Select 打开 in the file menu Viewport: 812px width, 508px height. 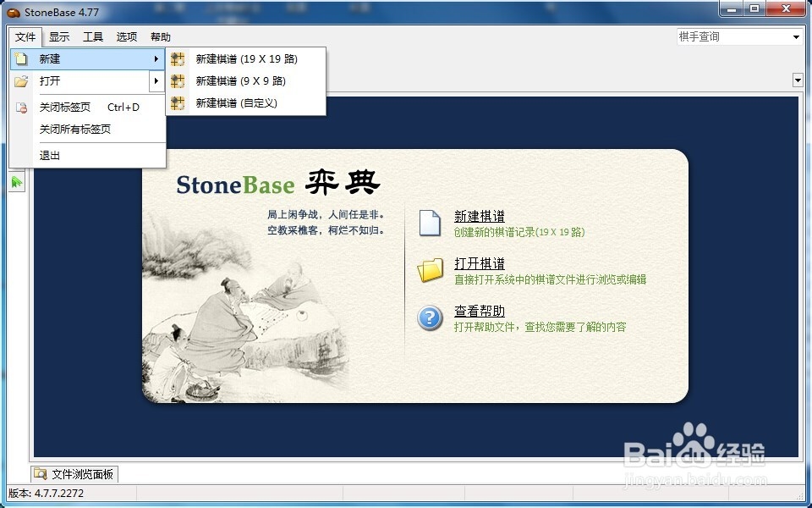point(87,81)
